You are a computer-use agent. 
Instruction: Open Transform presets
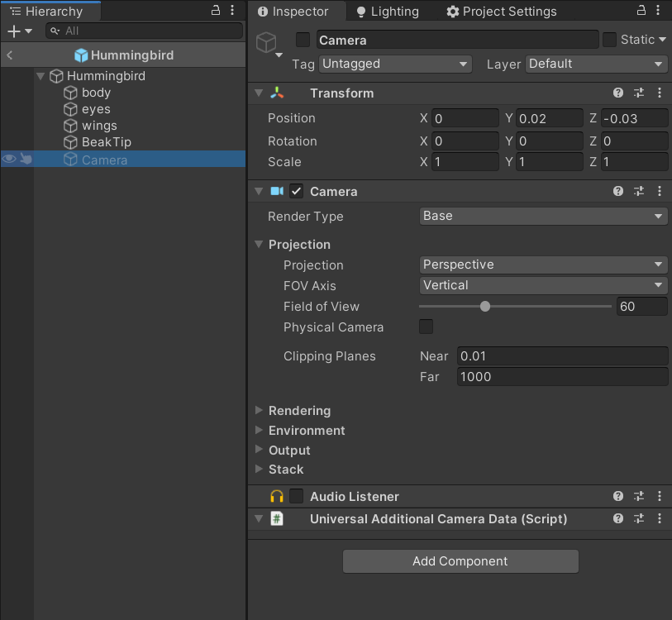point(639,93)
